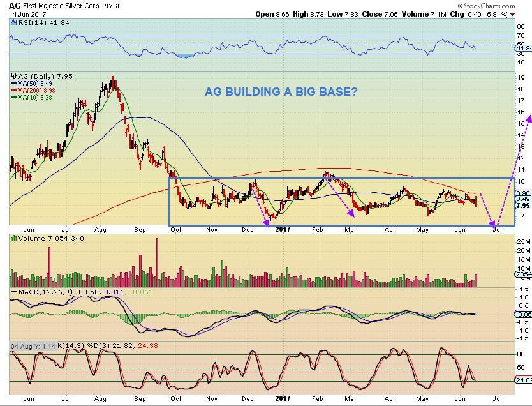Click the red 24.38 stochastic value
The image size is (532, 406).
pos(148,346)
